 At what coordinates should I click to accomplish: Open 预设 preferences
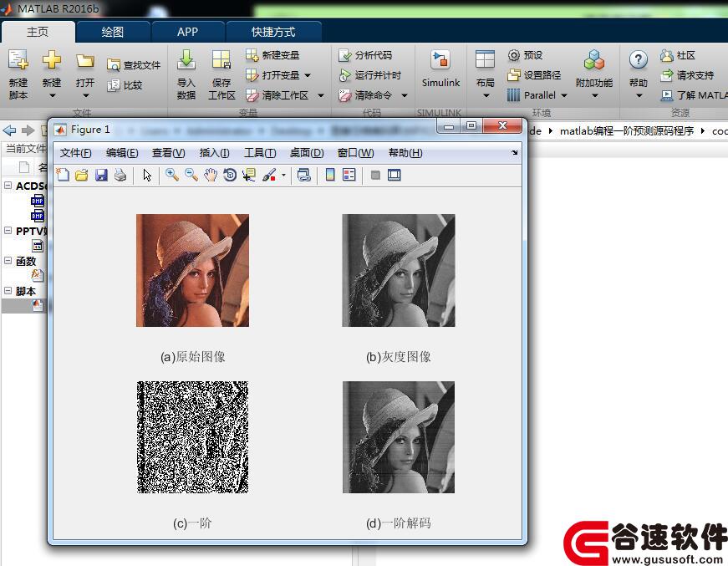[x=525, y=55]
